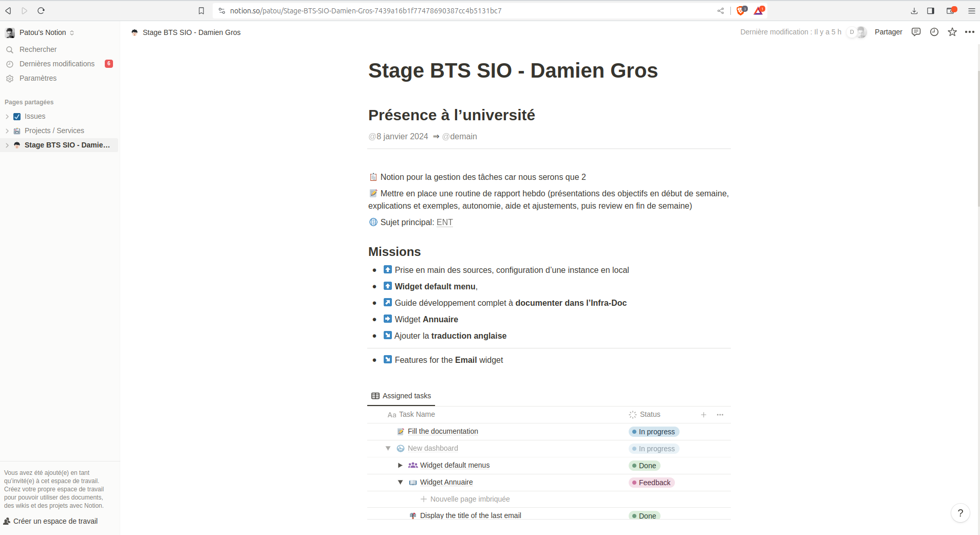Image resolution: width=980 pixels, height=535 pixels.
Task: Open the Patou's Notion workspace switcher
Action: [x=40, y=32]
